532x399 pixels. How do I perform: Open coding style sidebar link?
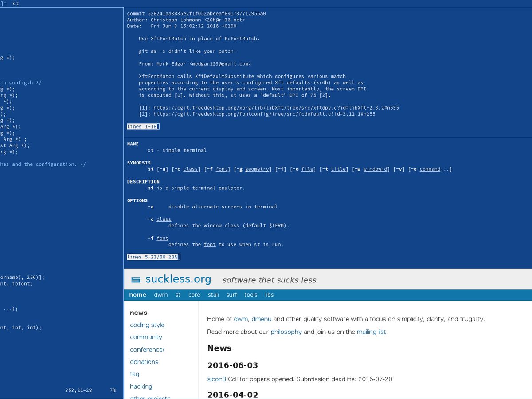point(147,325)
